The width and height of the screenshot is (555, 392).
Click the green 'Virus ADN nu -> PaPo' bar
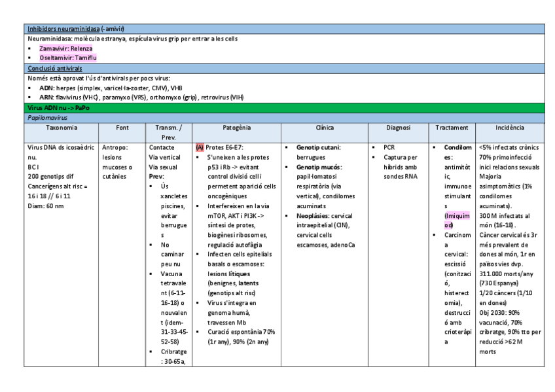click(58, 107)
